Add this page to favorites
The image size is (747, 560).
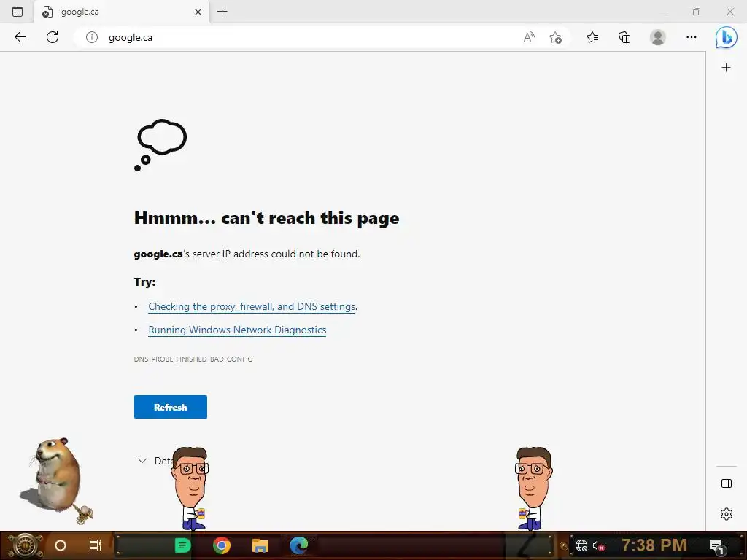click(x=555, y=37)
